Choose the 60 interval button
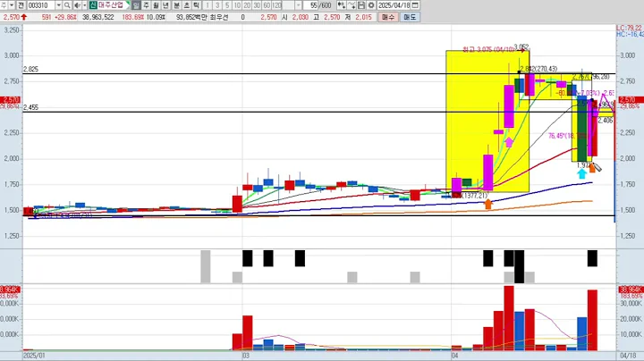Image resolution: width=644 pixels, height=361 pixels. coord(267,5)
